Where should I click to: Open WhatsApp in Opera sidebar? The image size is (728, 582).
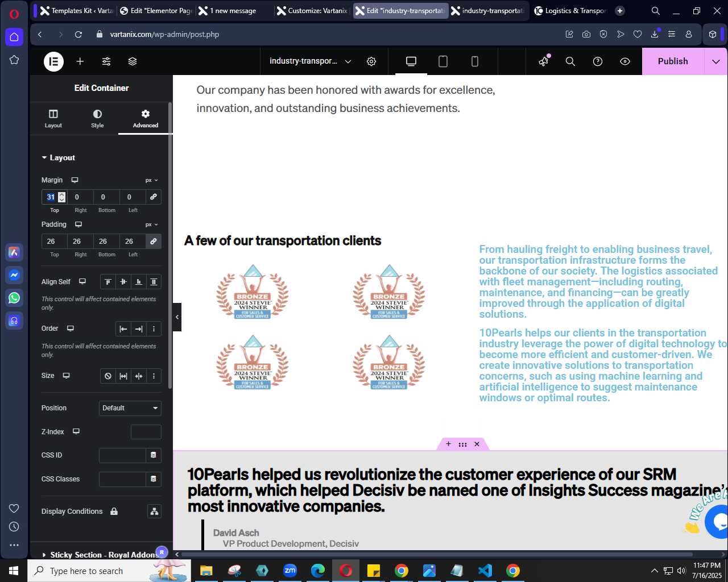(14, 298)
